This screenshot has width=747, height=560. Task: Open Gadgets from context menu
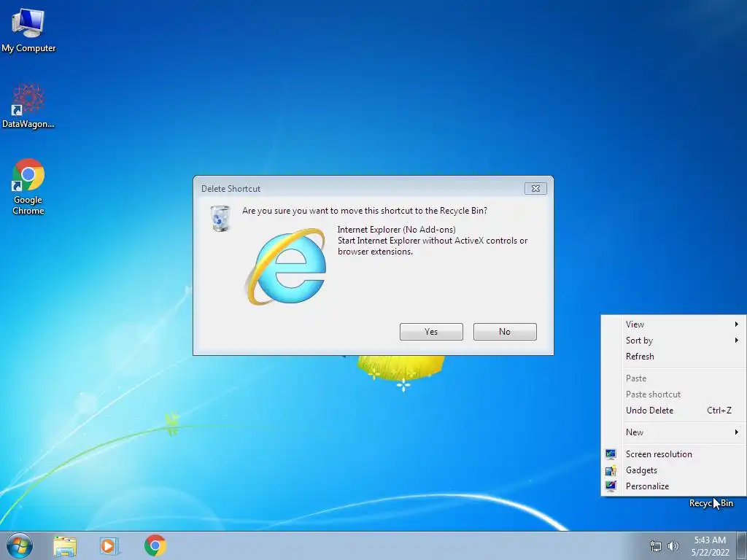[x=673, y=470]
